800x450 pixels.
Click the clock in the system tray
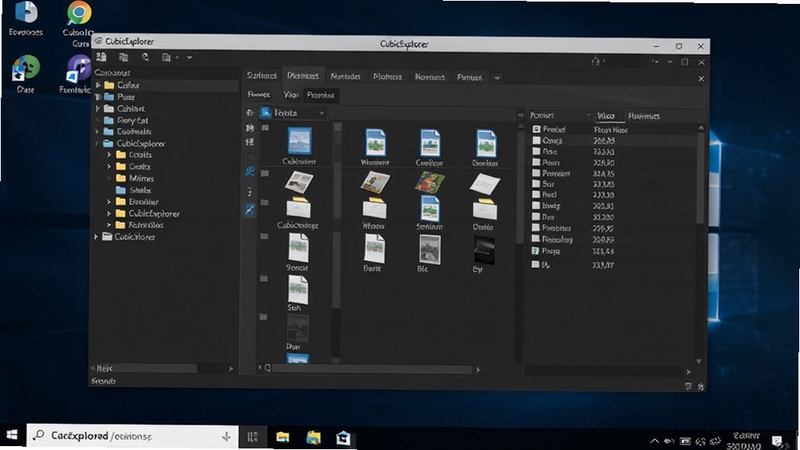point(746,441)
